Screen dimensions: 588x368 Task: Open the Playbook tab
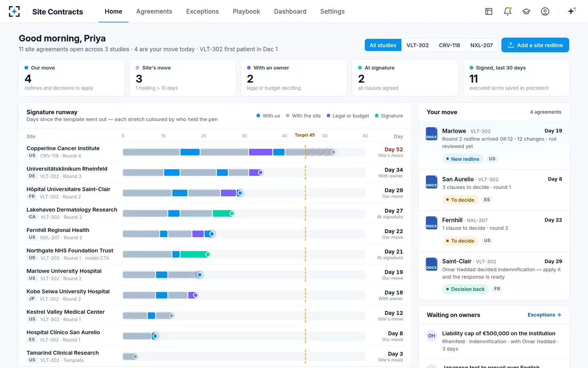tap(246, 11)
